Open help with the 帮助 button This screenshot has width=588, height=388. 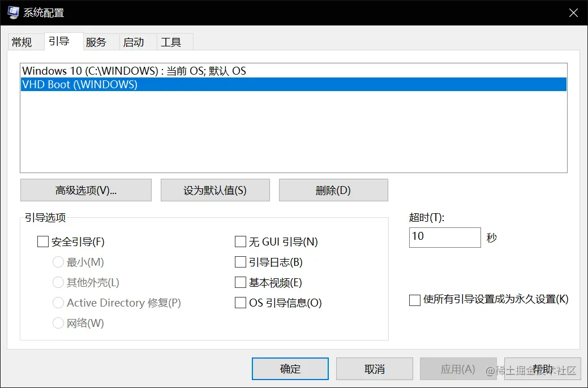[543, 369]
